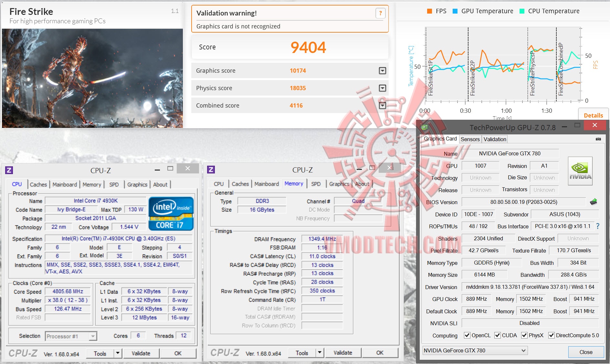Click the Tools button in CPU-Z CPU window
Image resolution: width=610 pixels, height=364 pixels.
100,353
